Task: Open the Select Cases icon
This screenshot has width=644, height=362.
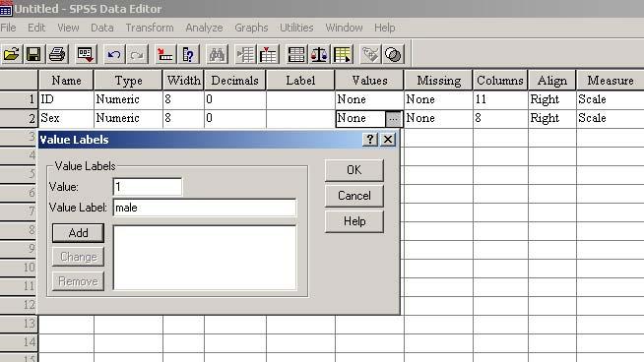Action: (343, 54)
